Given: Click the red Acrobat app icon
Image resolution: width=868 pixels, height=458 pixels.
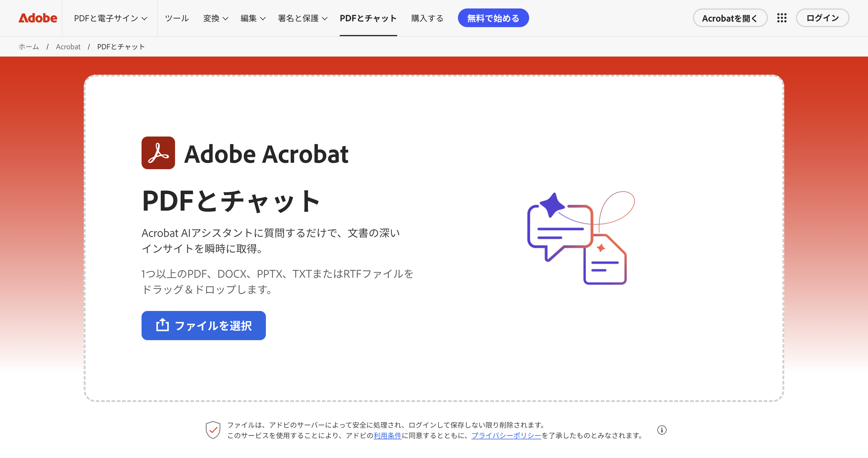Looking at the screenshot, I should (158, 153).
